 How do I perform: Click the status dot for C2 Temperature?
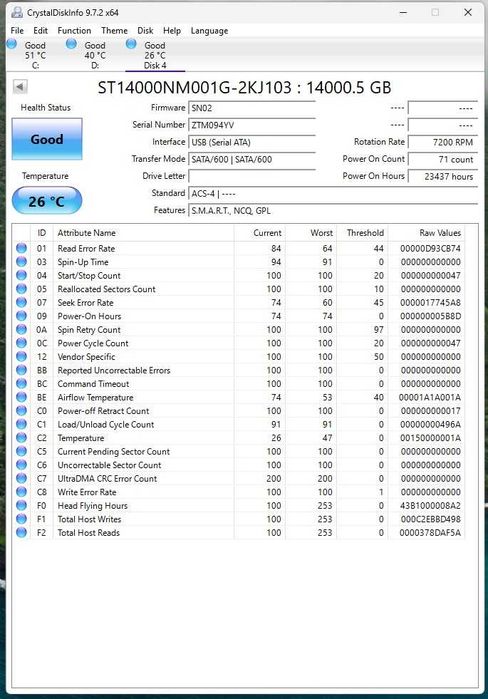[21, 438]
